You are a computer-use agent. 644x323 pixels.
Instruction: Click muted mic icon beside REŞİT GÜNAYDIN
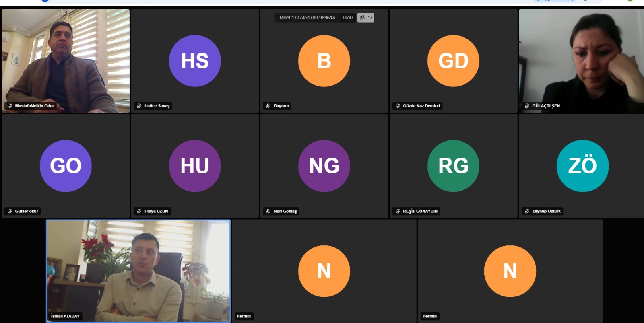tap(398, 211)
